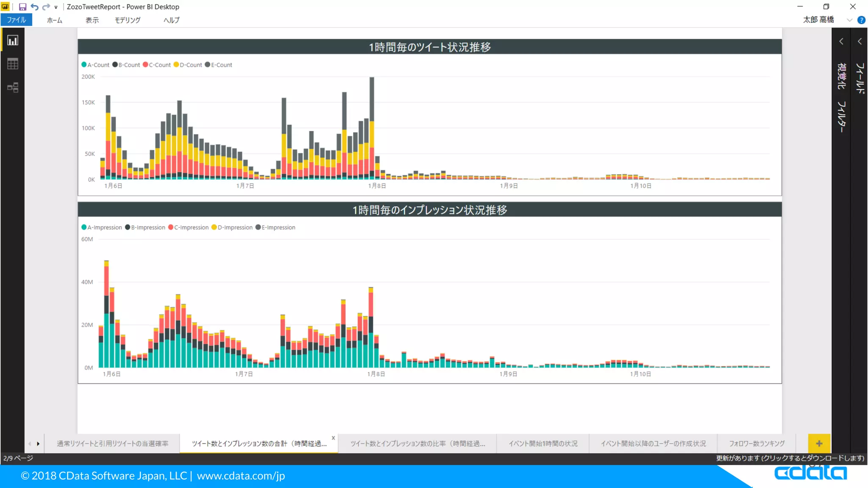
Task: Switch to フォロワー数ランキング page tab
Action: [x=757, y=443]
